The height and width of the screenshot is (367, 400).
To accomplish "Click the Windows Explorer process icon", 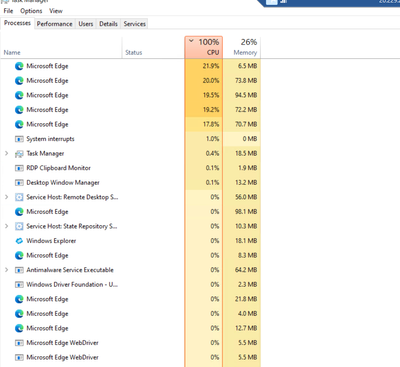I will click(x=19, y=241).
